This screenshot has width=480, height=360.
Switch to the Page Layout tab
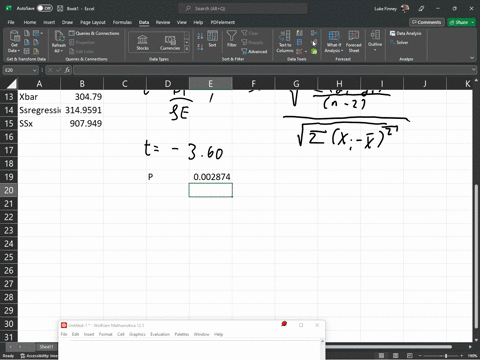93,22
